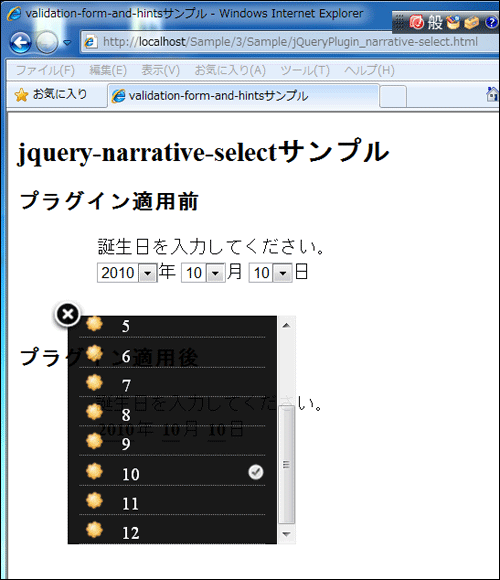This screenshot has height=580, width=500.
Task: Close the month picker popup with the X icon
Action: (x=68, y=314)
